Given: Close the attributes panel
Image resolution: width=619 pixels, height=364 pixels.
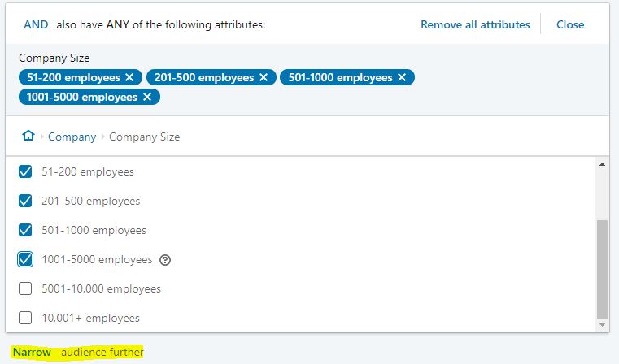Looking at the screenshot, I should pyautogui.click(x=570, y=24).
